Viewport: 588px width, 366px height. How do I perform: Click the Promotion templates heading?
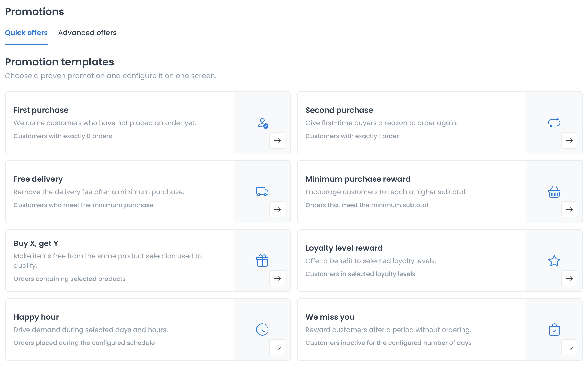pyautogui.click(x=60, y=62)
